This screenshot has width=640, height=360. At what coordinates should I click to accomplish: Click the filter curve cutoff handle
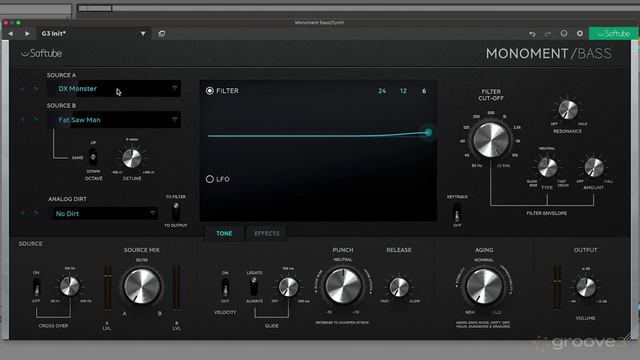428,132
